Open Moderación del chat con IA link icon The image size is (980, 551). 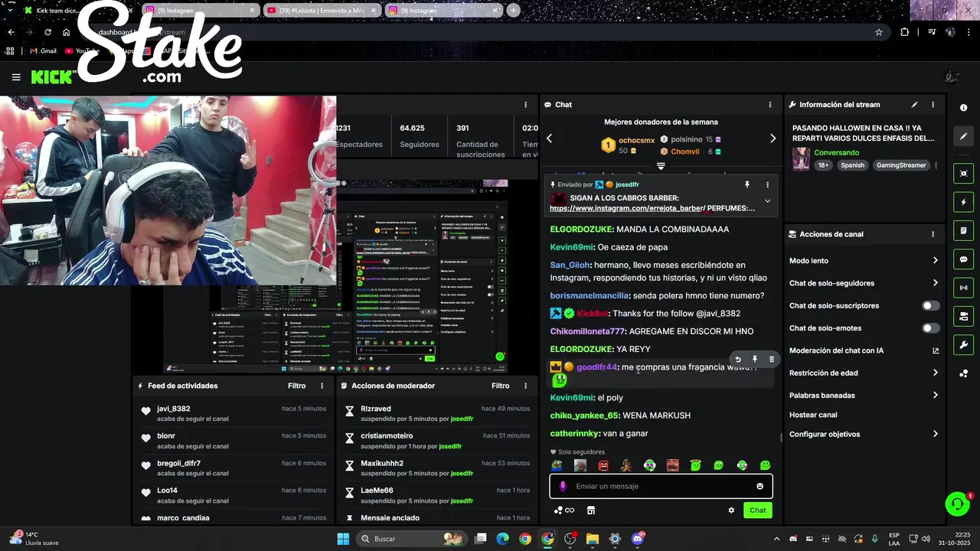pyautogui.click(x=936, y=350)
